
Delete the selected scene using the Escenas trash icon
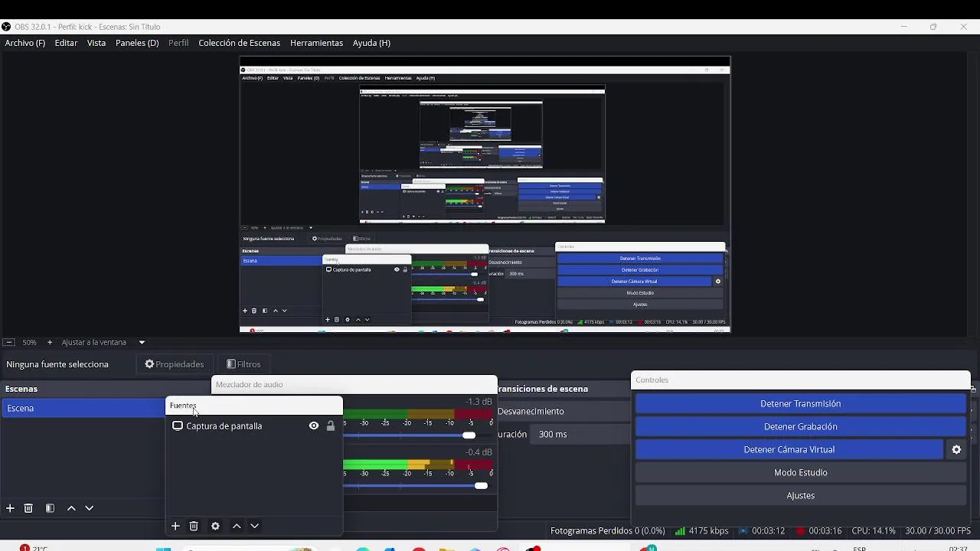pos(28,508)
